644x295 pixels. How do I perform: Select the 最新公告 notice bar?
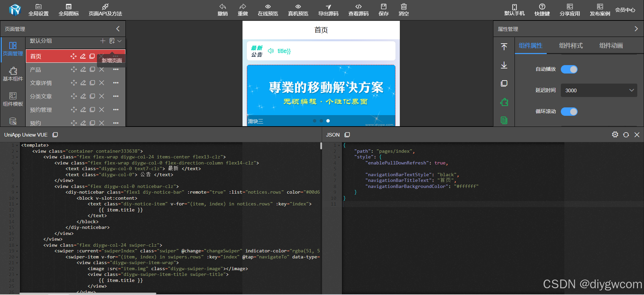[321, 51]
